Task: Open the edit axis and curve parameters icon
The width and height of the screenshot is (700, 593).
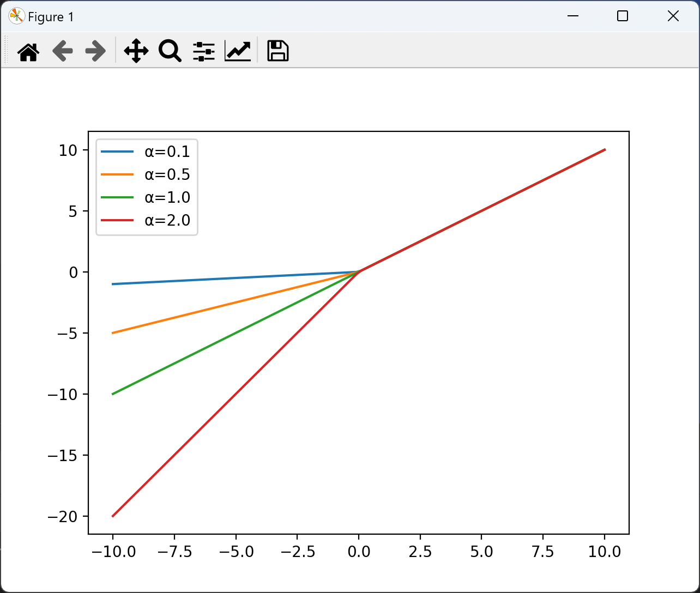Action: tap(238, 51)
